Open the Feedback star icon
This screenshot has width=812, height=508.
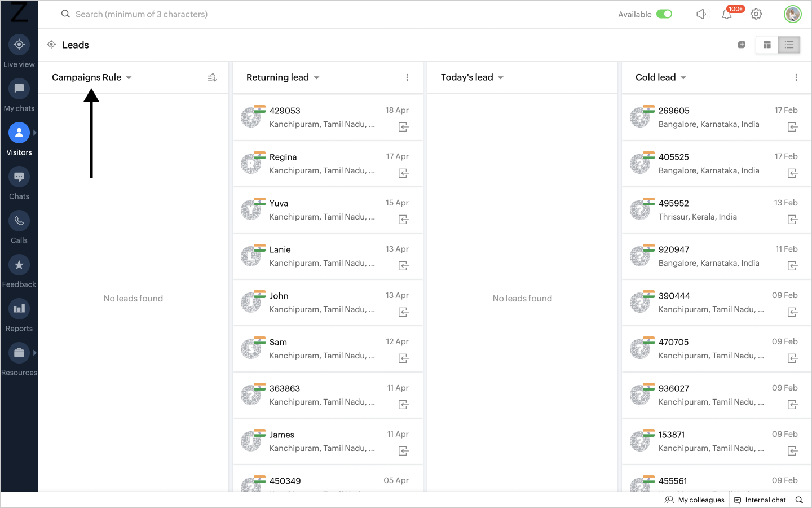click(19, 265)
